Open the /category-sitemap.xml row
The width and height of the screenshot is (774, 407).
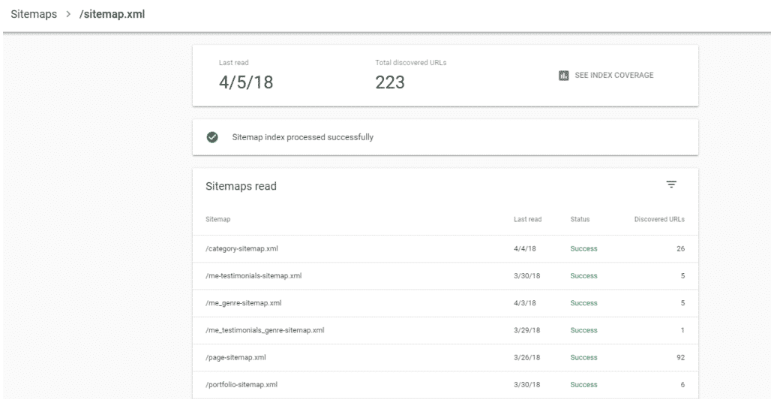tap(445, 249)
